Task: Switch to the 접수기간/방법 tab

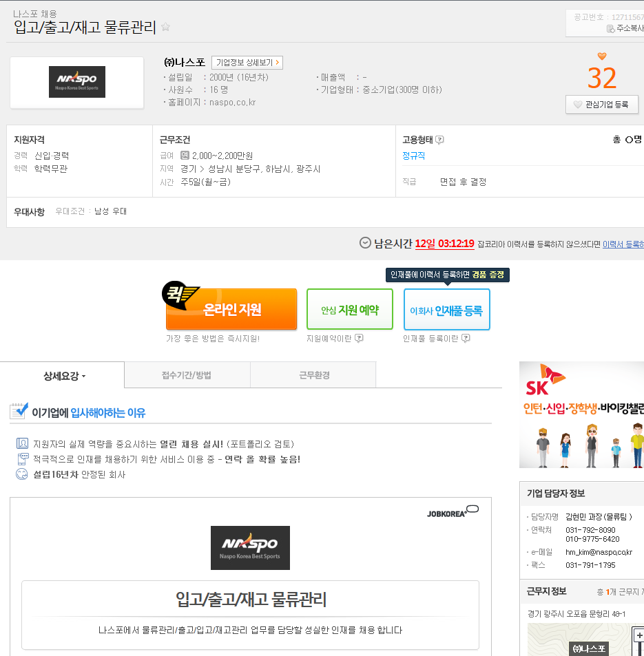Action: (x=187, y=375)
